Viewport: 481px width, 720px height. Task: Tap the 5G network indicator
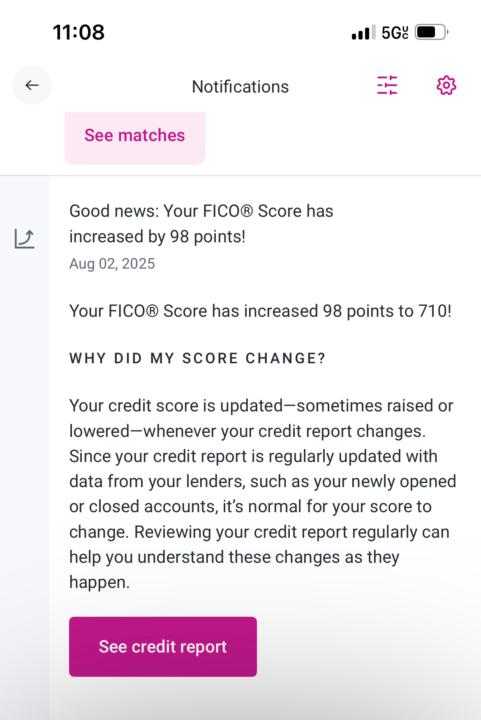point(395,33)
